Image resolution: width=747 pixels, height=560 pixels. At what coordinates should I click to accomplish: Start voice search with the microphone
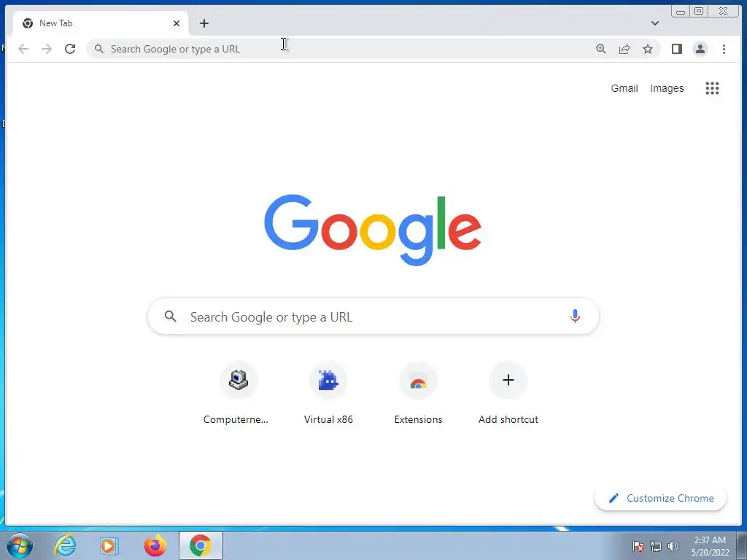point(575,316)
